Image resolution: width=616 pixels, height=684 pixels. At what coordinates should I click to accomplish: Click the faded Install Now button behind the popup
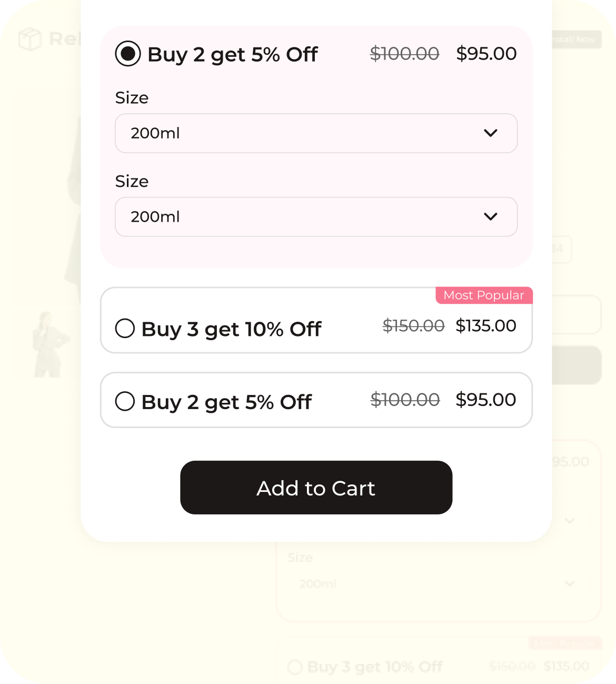575,39
